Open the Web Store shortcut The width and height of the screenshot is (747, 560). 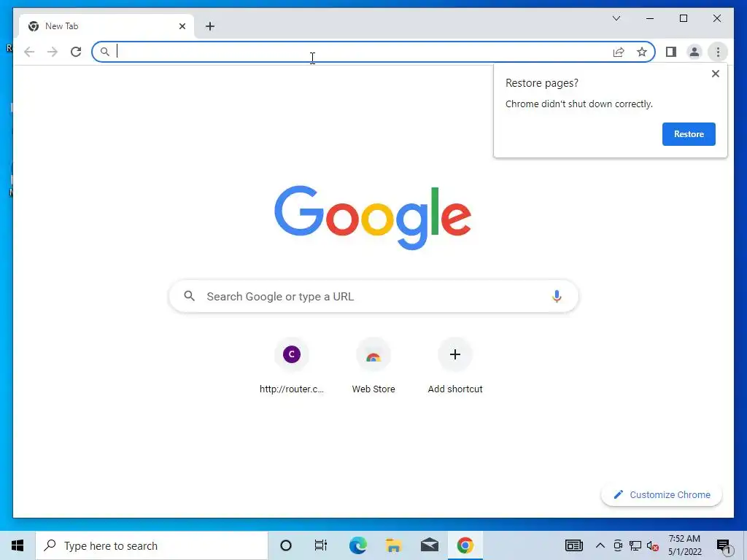point(373,366)
